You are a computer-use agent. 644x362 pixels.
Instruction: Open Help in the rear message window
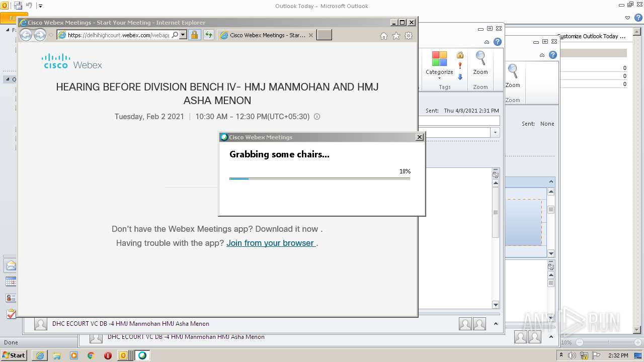(x=553, y=55)
